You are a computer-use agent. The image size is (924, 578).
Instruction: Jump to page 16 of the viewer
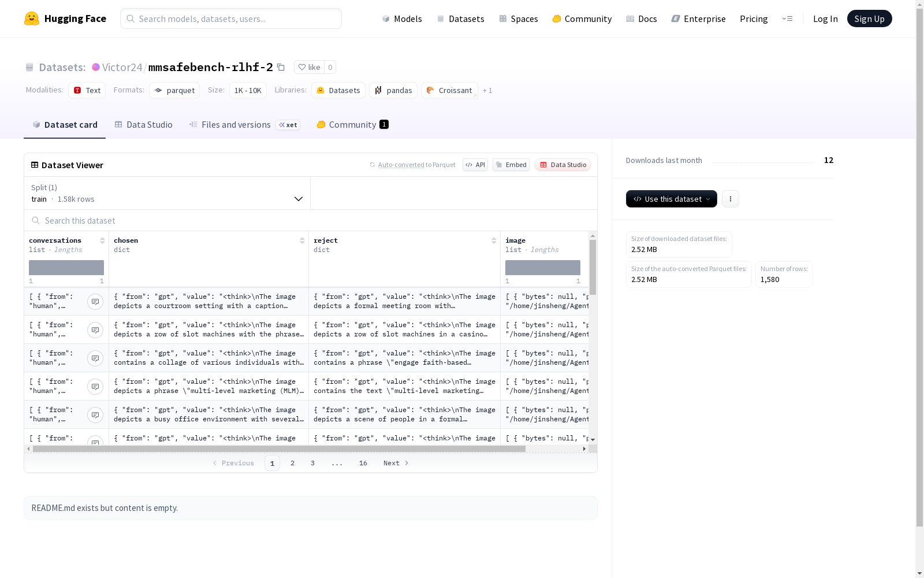click(363, 463)
